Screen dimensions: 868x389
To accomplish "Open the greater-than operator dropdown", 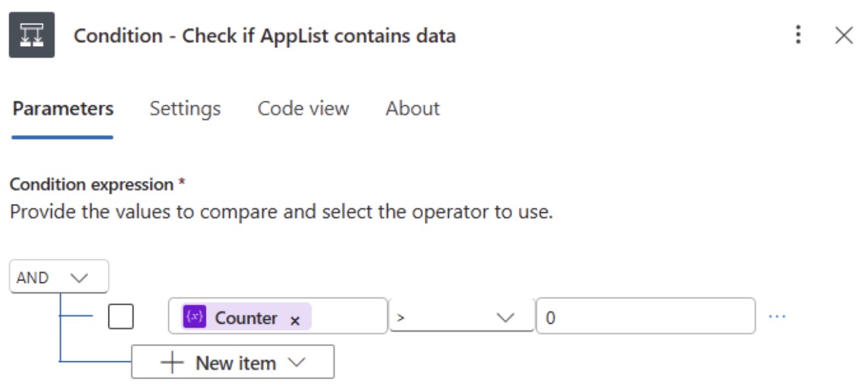I will 461,317.
